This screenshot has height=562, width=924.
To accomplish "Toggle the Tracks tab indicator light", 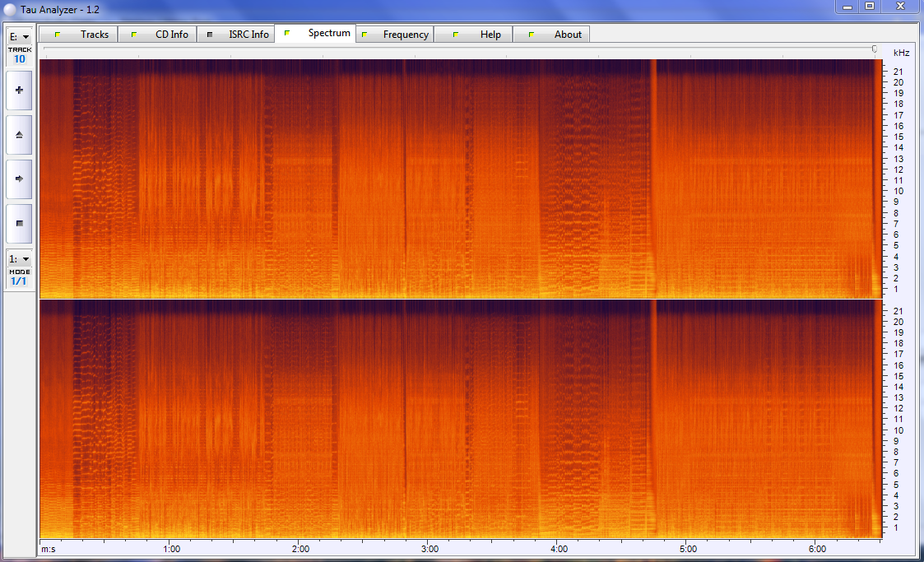I will pyautogui.click(x=58, y=34).
